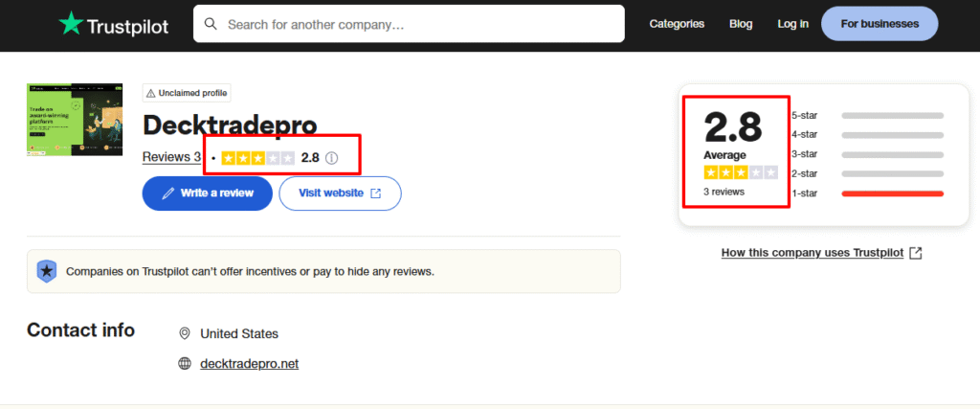Click the For businesses button

[x=880, y=24]
